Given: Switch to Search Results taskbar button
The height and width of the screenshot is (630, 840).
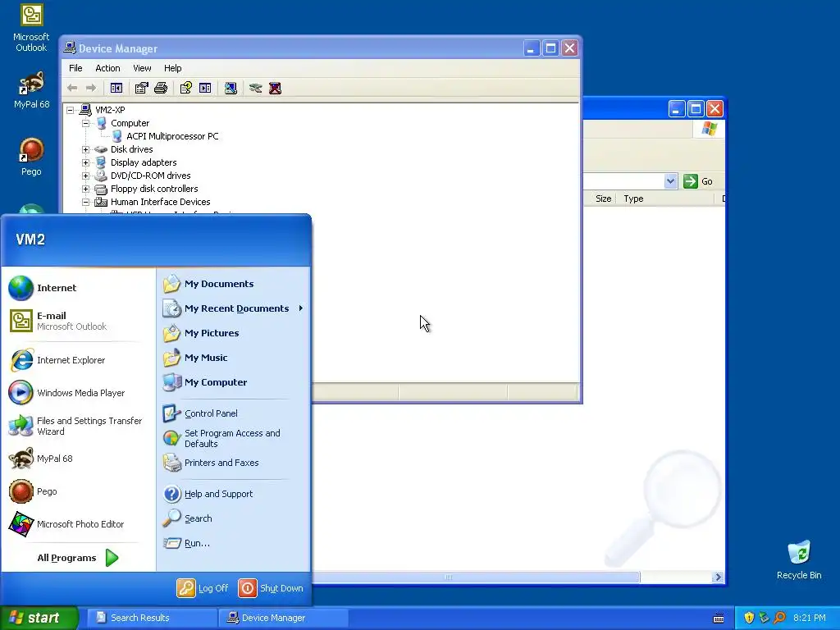Looking at the screenshot, I should coord(152,618).
